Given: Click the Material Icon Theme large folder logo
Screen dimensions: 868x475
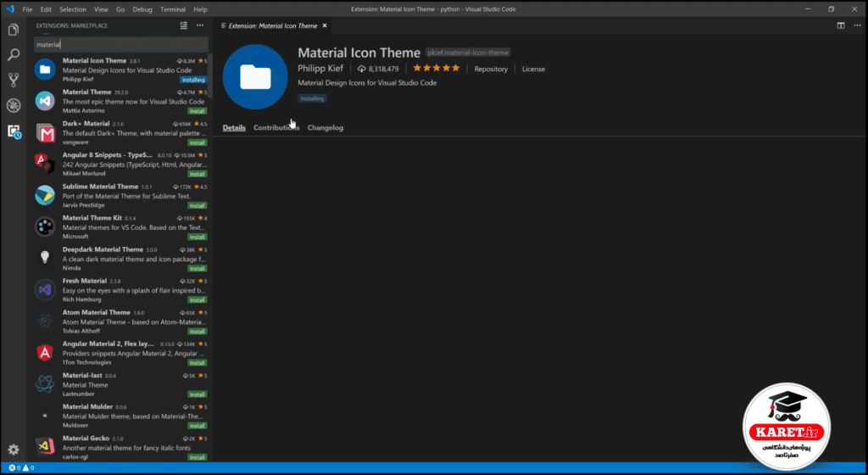Looking at the screenshot, I should point(255,77).
